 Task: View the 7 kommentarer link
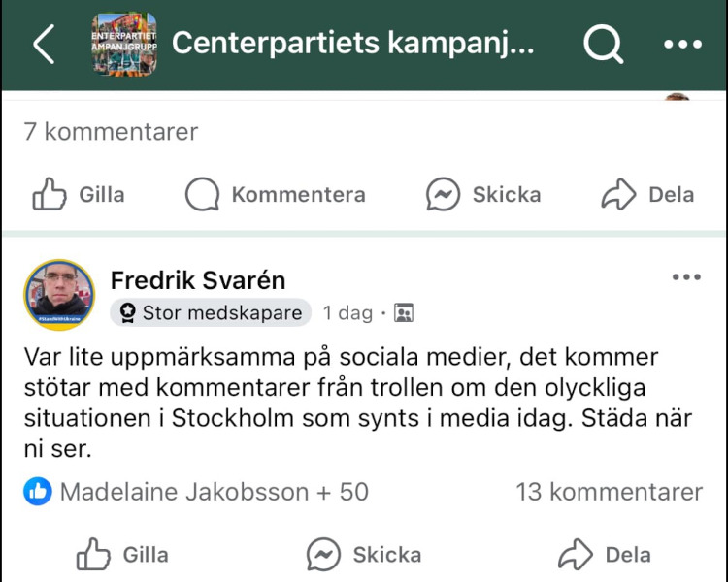click(x=111, y=131)
